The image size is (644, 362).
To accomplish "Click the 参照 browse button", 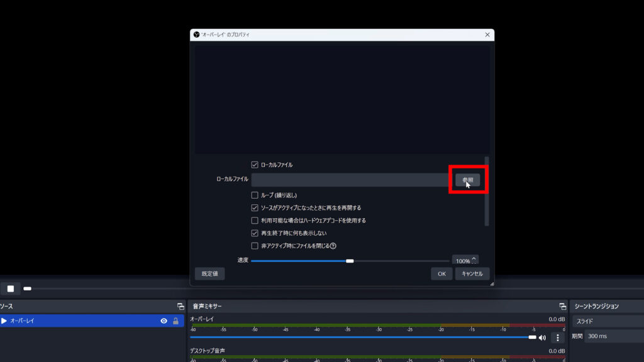I will [x=467, y=179].
